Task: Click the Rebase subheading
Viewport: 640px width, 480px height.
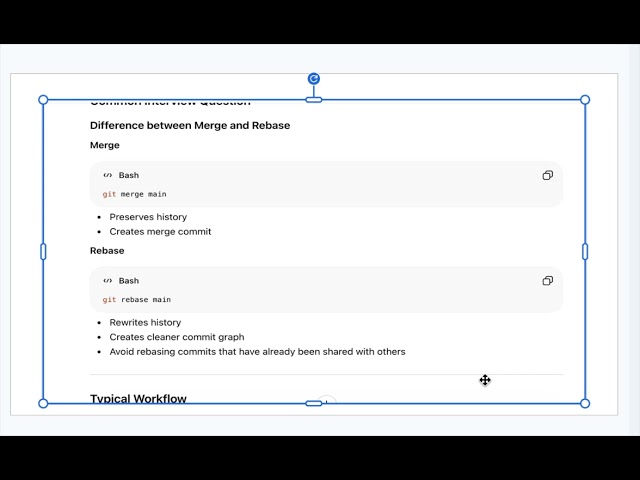Action: click(107, 251)
